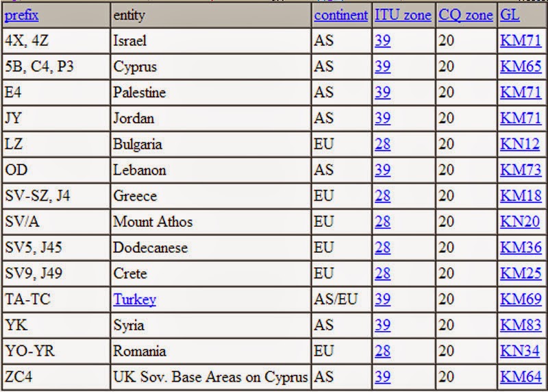Click KM36 locator in Dodecanese row

click(521, 247)
